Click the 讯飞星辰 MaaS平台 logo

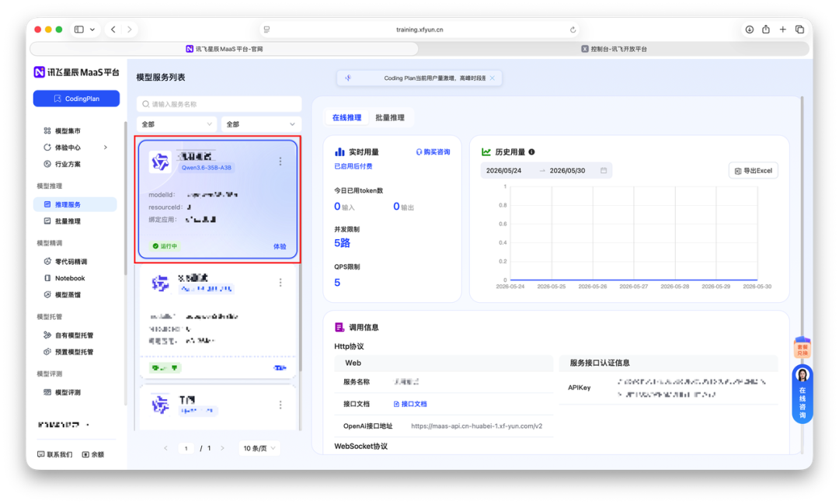click(76, 72)
